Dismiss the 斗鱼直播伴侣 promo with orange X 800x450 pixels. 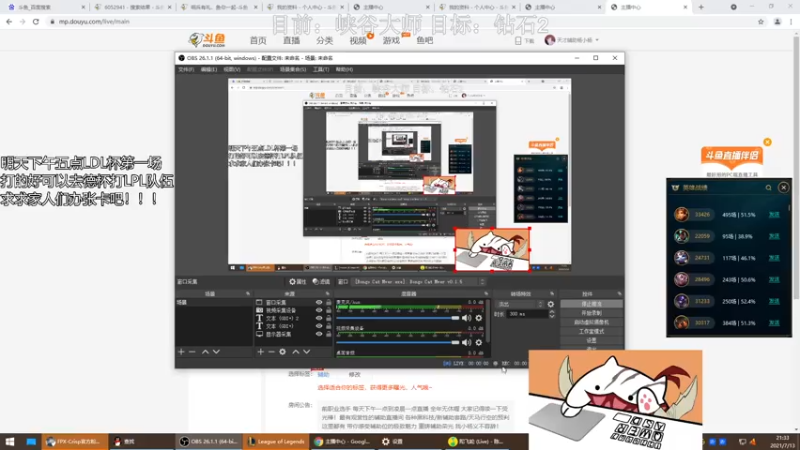tap(767, 142)
